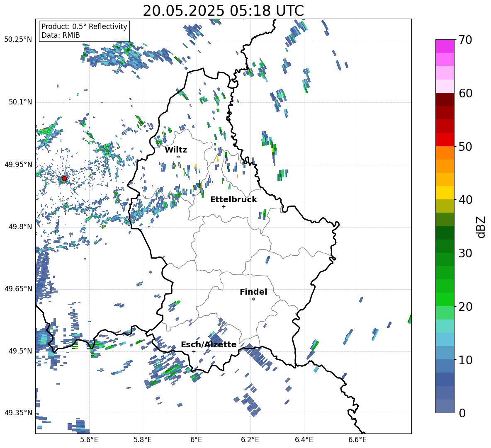491x448 pixels.
Task: Click the Findel city label
Action: [253, 292]
